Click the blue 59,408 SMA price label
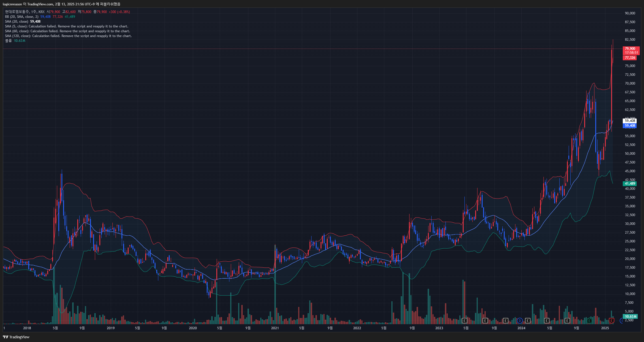Viewport: 644px width, 342px height. pyautogui.click(x=630, y=126)
